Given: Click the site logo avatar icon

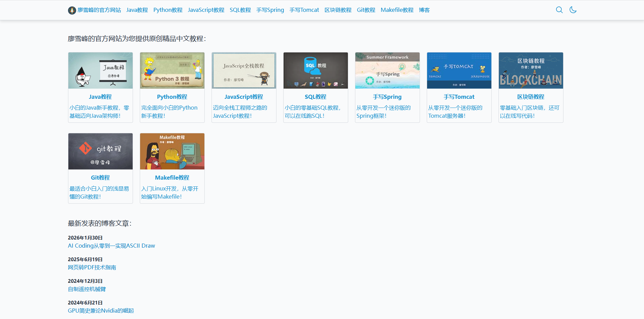Looking at the screenshot, I should coord(72,10).
